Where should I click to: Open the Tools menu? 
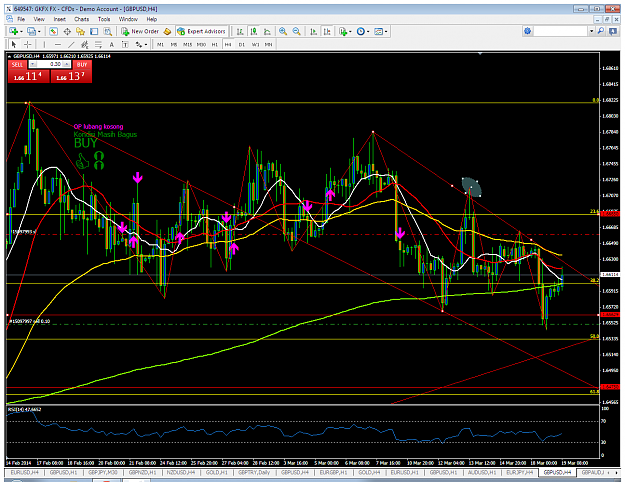click(x=104, y=19)
